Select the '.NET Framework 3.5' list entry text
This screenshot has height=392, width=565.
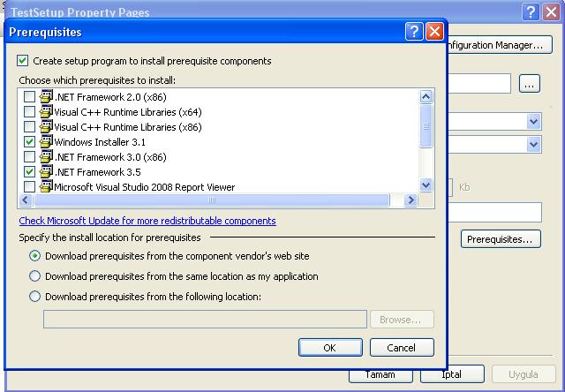coord(97,172)
